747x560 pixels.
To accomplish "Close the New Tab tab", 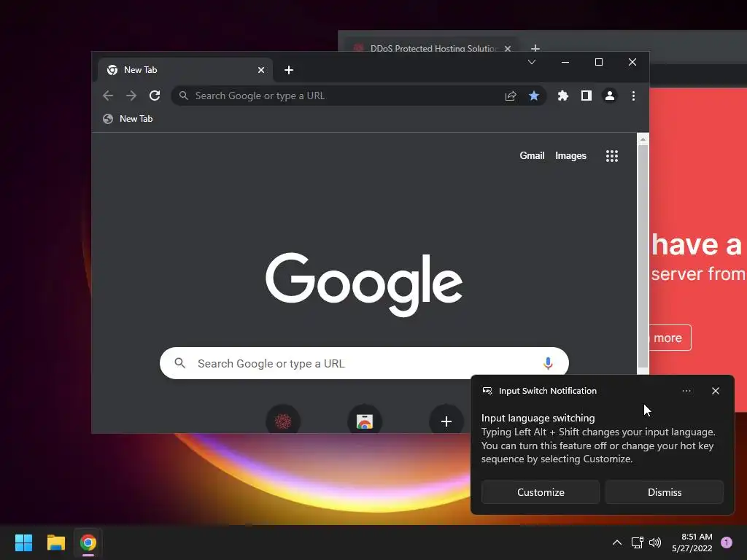I will (261, 70).
